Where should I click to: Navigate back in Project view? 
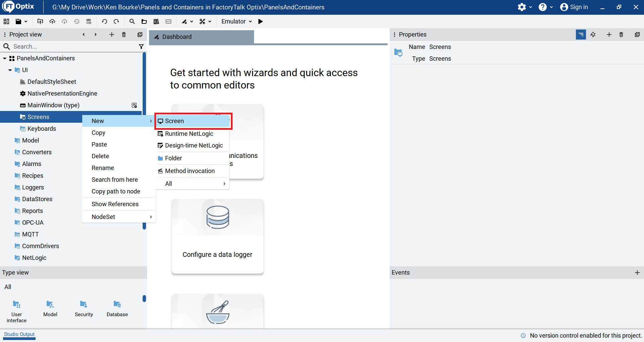84,35
